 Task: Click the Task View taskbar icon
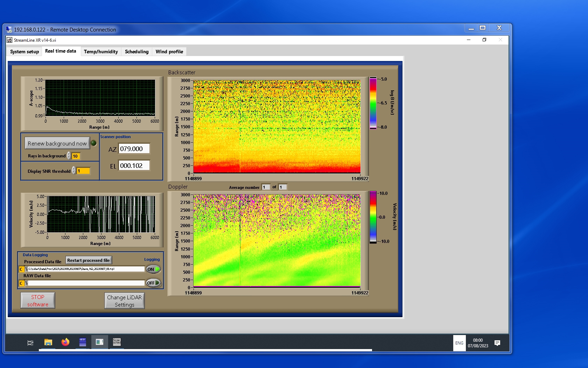pyautogui.click(x=30, y=343)
